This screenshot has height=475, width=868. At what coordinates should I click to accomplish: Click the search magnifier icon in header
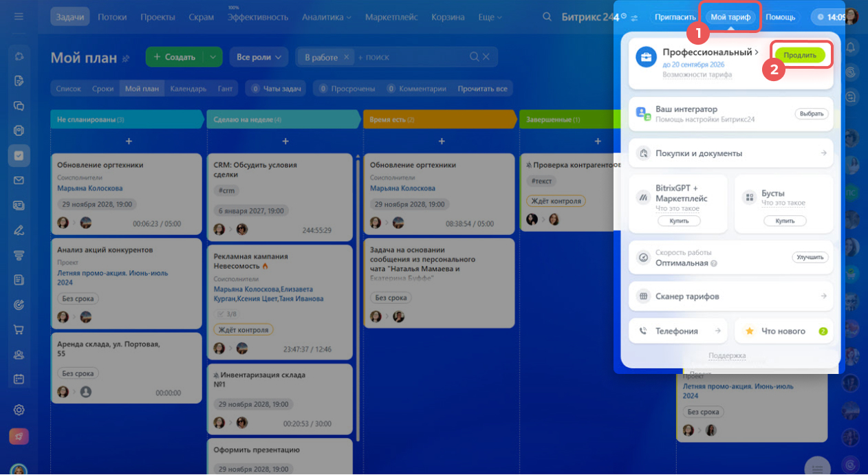[x=547, y=16]
